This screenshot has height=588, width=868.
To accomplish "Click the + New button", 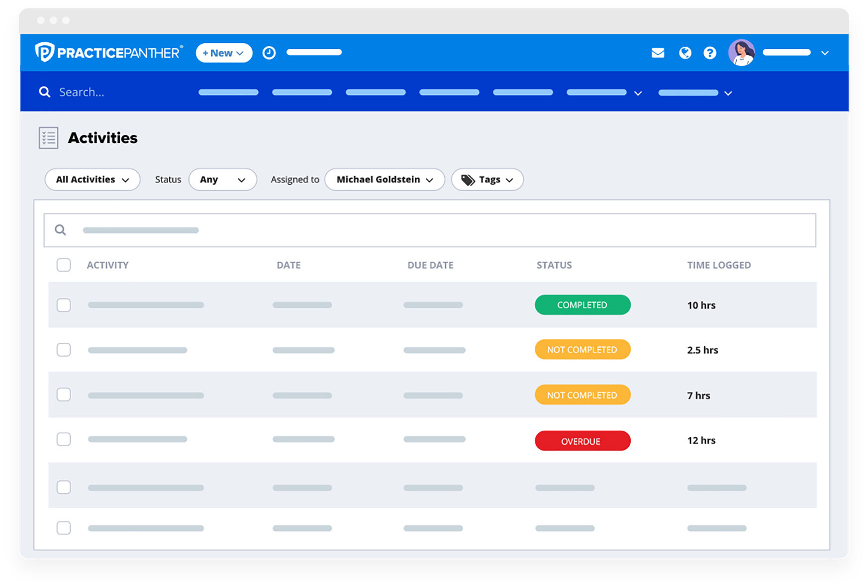I will point(223,53).
